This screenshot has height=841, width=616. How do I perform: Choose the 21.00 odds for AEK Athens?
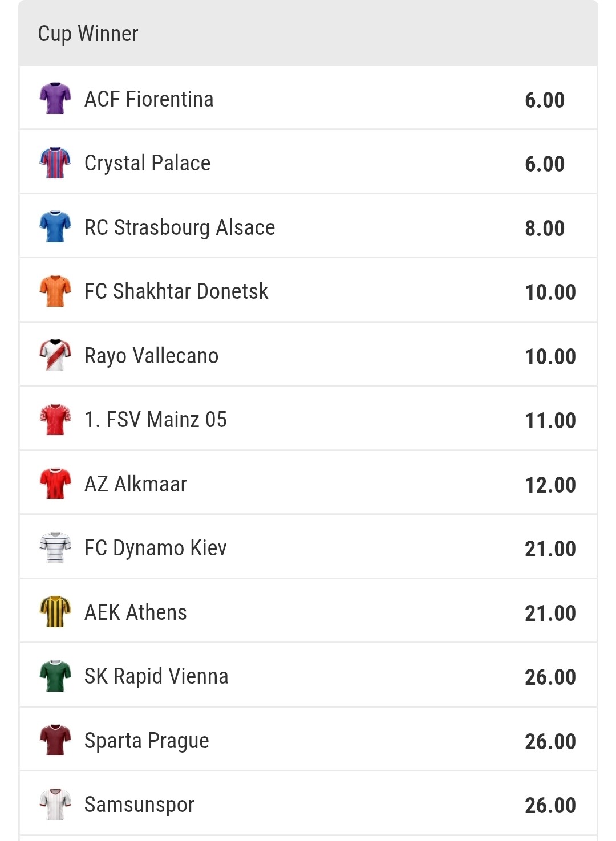(x=550, y=613)
